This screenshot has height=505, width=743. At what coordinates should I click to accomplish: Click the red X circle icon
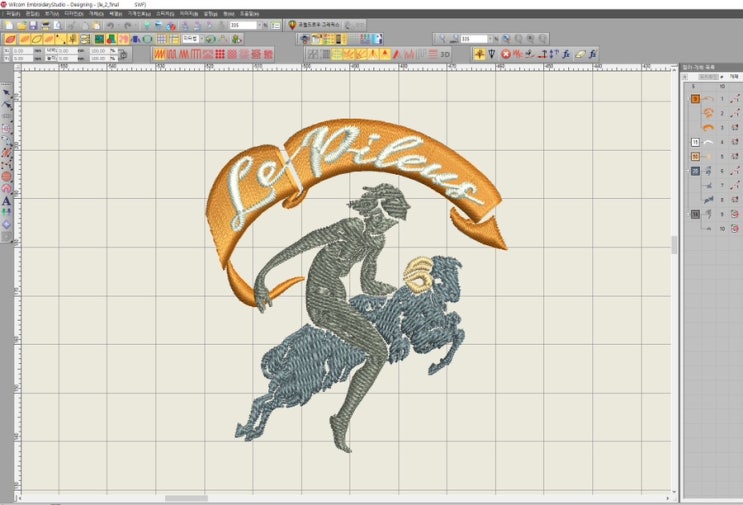[506, 54]
